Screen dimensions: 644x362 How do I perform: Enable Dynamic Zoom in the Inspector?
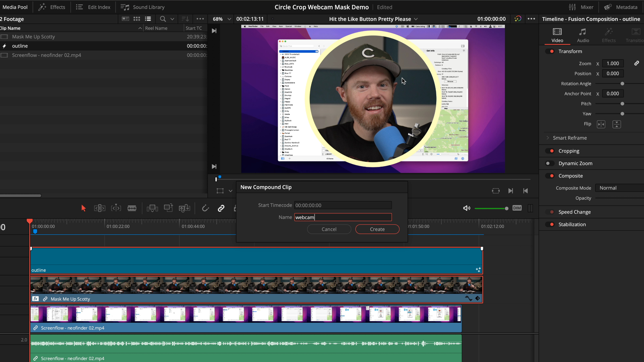(549, 163)
